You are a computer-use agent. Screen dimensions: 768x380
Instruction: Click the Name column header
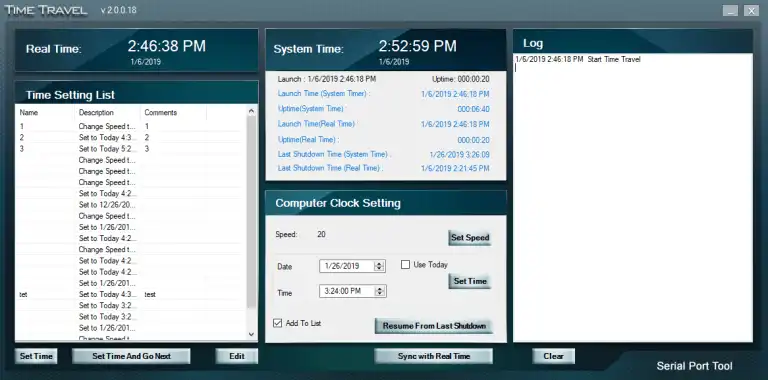tap(46, 113)
